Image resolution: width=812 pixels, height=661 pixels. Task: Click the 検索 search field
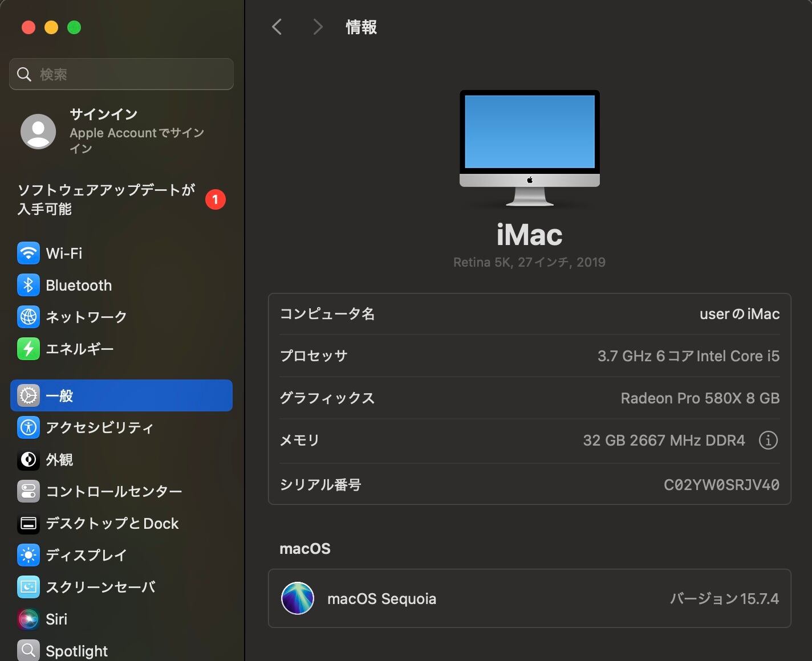tap(121, 74)
